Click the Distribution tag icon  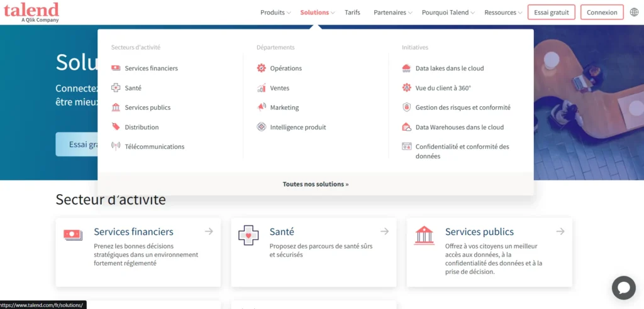point(116,127)
